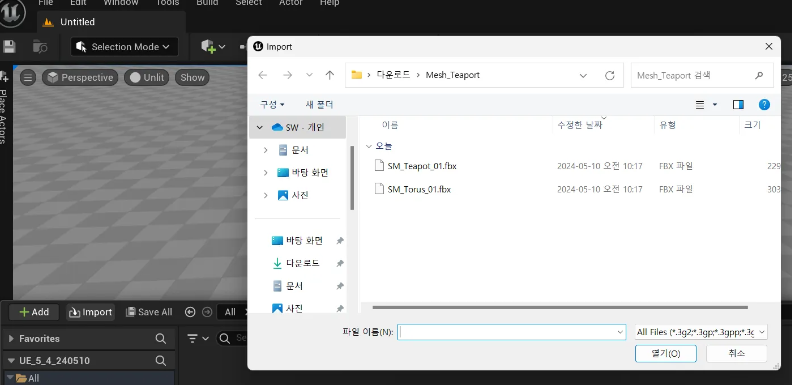Open the Show flags dropdown
This screenshot has width=792, height=385.
(192, 77)
